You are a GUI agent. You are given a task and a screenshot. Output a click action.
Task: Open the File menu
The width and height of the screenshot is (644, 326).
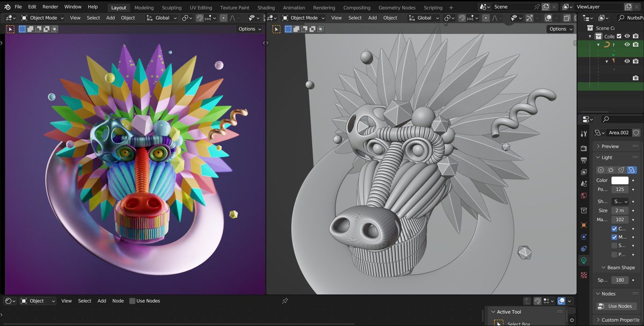[18, 7]
